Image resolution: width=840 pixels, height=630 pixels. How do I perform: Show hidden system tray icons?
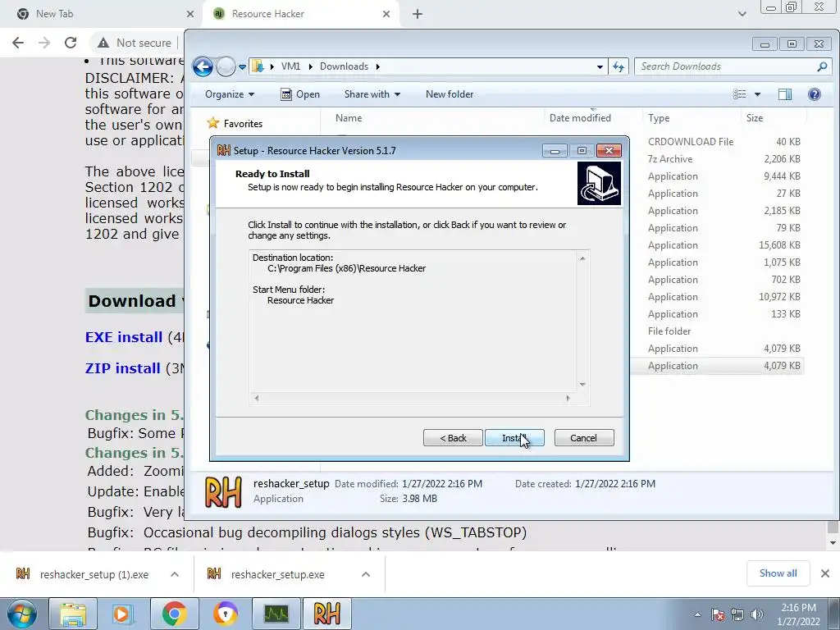pyautogui.click(x=697, y=614)
